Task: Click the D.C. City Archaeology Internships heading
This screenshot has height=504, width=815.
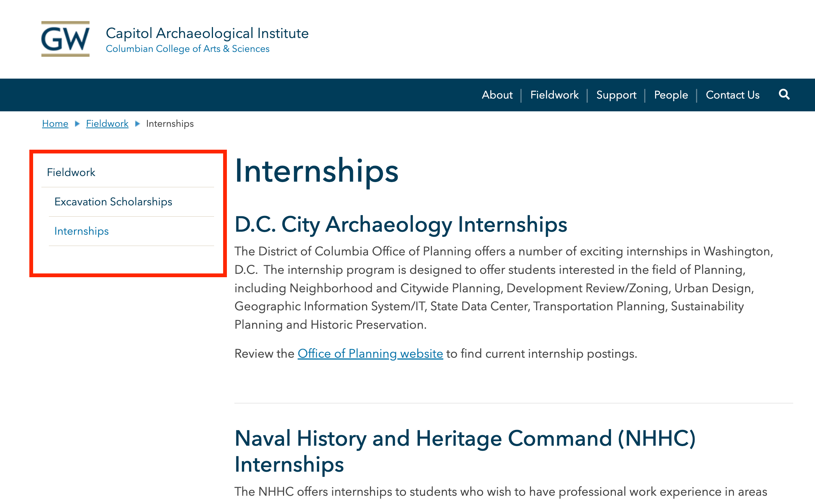Action: pos(401,225)
